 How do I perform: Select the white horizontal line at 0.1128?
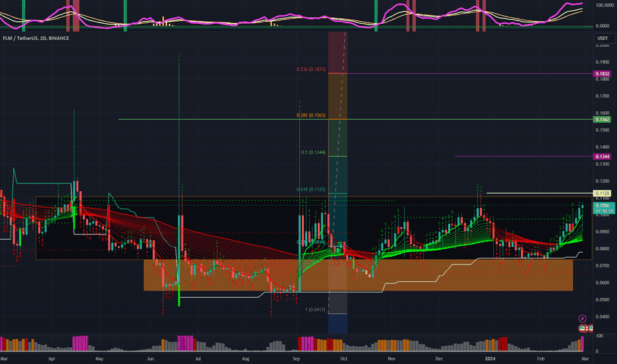pos(539,193)
